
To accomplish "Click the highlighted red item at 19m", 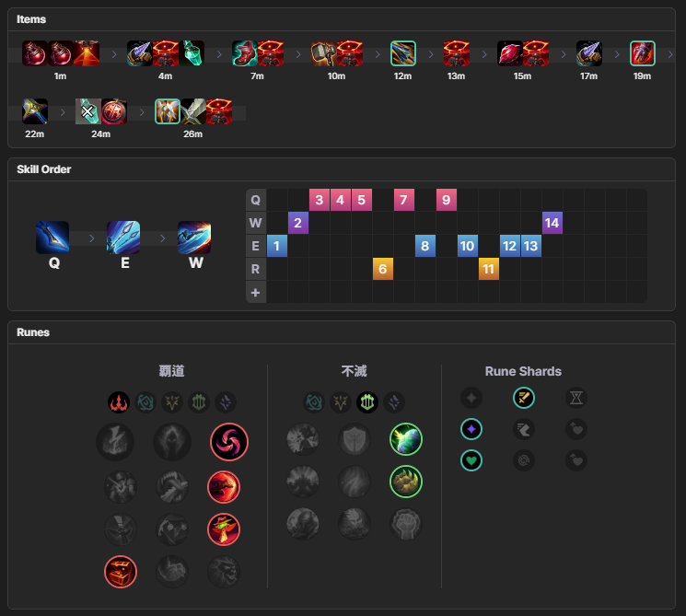I will click(642, 53).
